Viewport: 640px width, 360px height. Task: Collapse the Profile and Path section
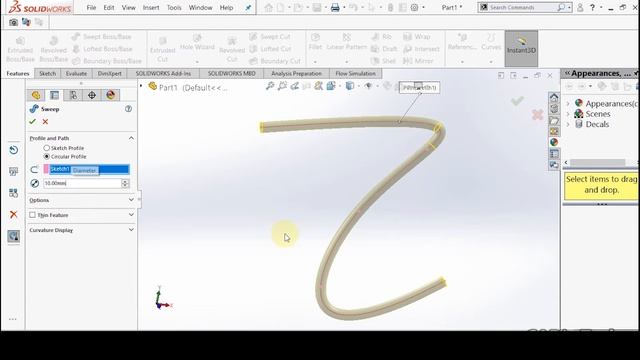(131, 138)
